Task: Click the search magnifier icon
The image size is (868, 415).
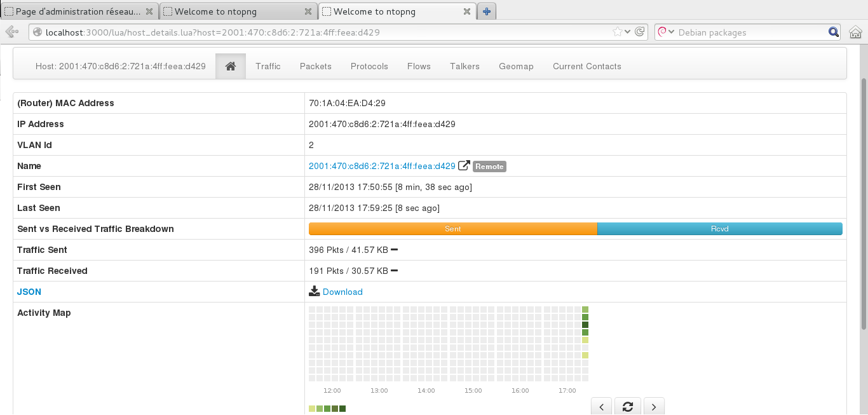Action: pyautogui.click(x=833, y=32)
